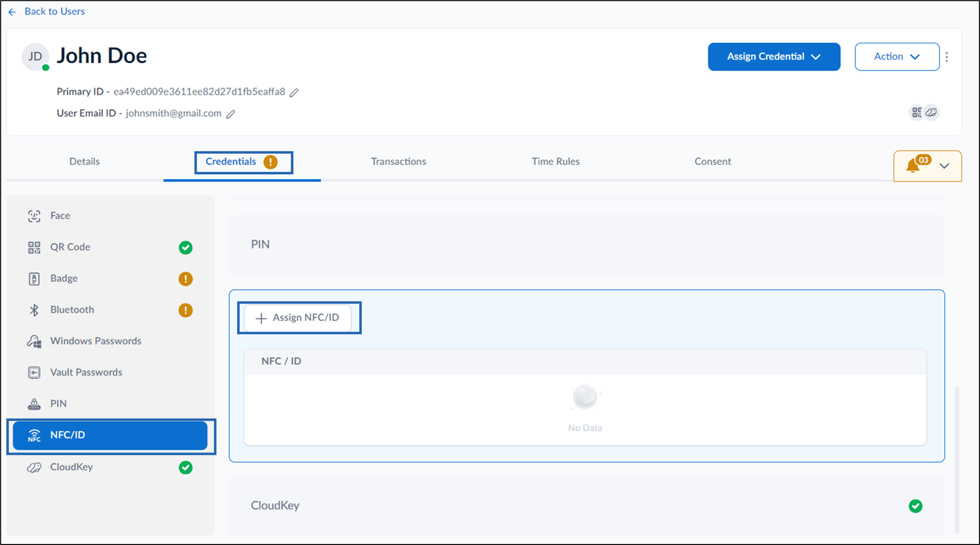
Task: Edit the User Email ID pencil icon
Action: (230, 114)
